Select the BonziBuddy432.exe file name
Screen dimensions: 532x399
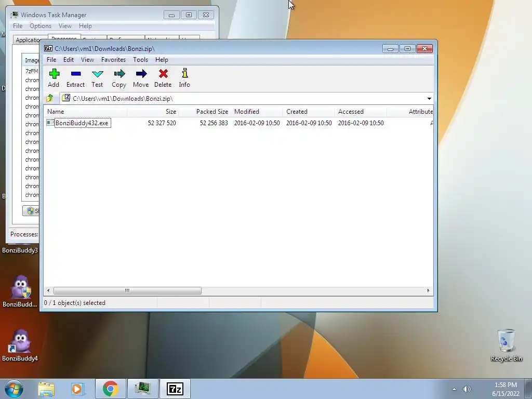click(x=83, y=123)
